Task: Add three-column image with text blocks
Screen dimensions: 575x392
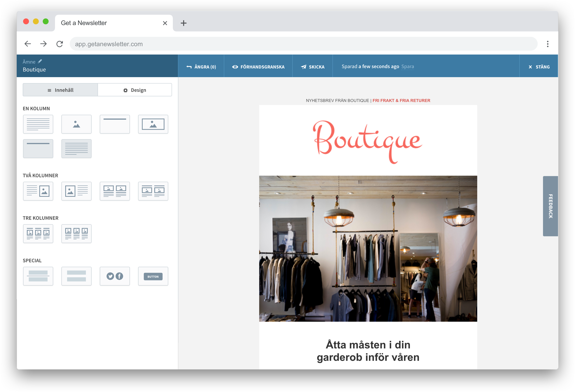Action: pos(76,234)
